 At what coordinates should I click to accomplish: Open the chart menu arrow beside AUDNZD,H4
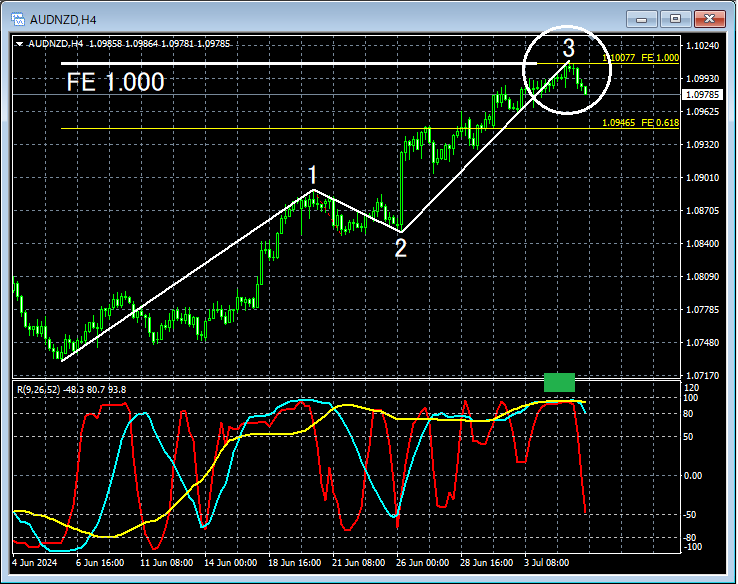tap(19, 44)
